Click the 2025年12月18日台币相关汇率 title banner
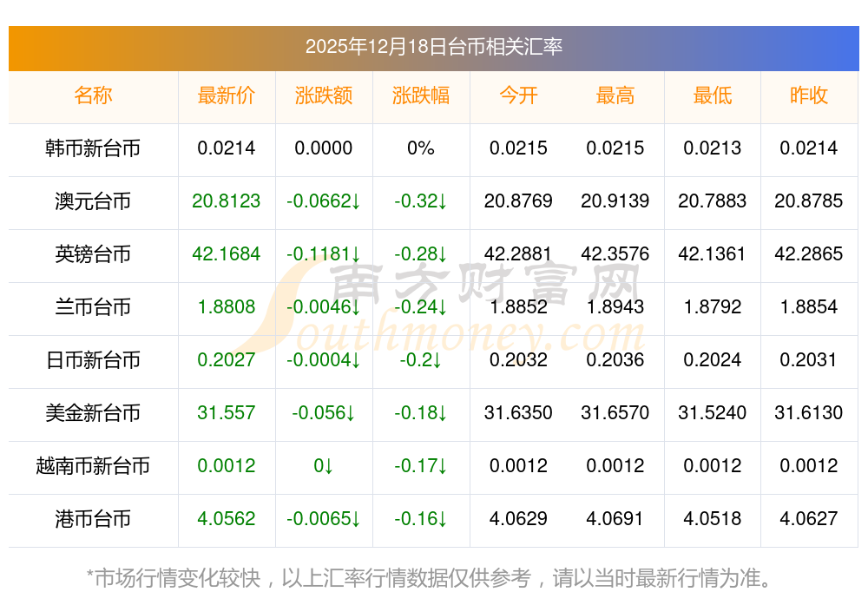The image size is (868, 605). tap(433, 47)
